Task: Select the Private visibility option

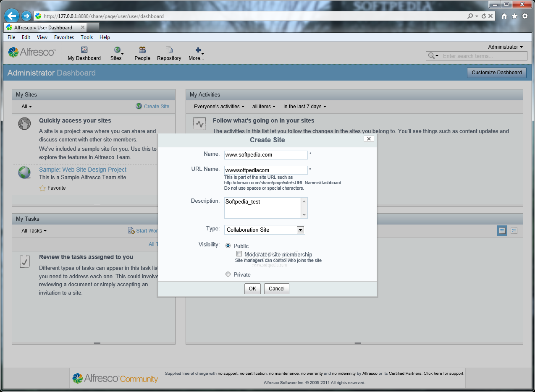Action: pyautogui.click(x=228, y=274)
